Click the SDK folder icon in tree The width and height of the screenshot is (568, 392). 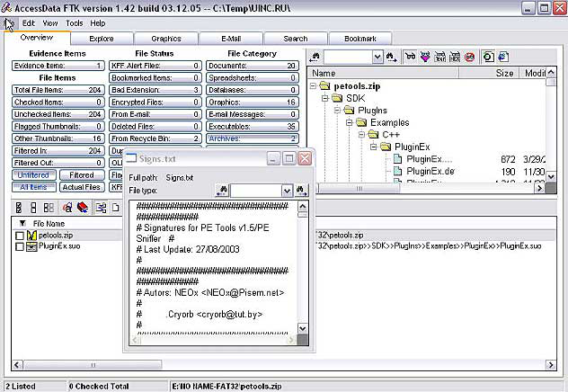(x=338, y=98)
